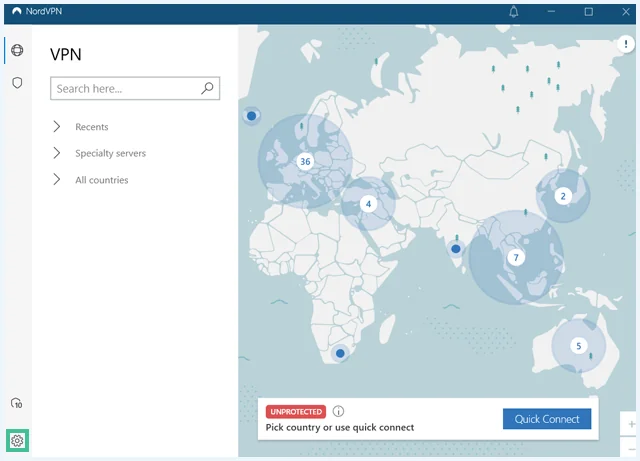Click the Quick Connect button
The width and height of the screenshot is (640, 461).
click(x=547, y=419)
